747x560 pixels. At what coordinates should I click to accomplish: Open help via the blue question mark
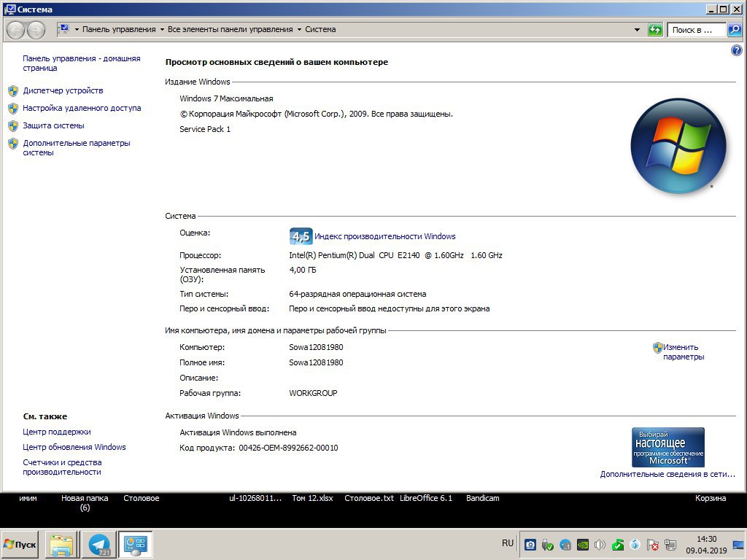click(736, 50)
